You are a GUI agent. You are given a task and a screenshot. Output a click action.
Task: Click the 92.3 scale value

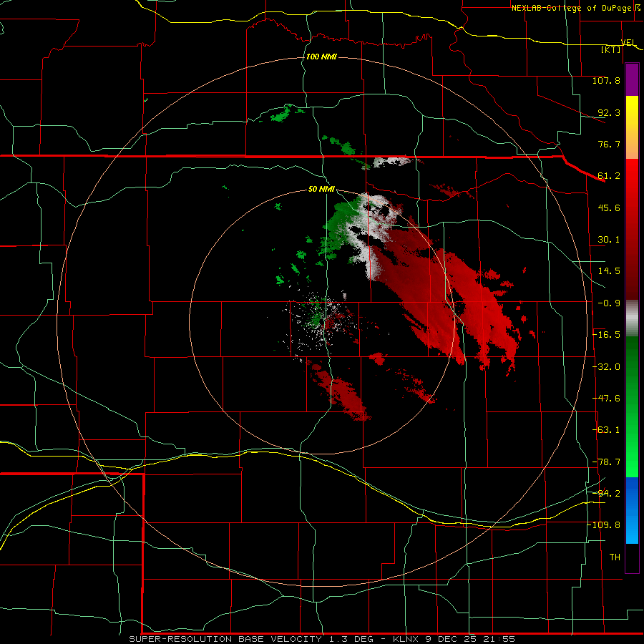609,112
